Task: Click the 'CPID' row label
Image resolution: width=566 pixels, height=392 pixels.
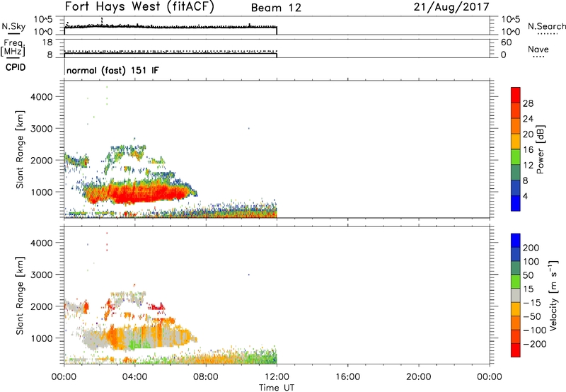Action: 16,67
